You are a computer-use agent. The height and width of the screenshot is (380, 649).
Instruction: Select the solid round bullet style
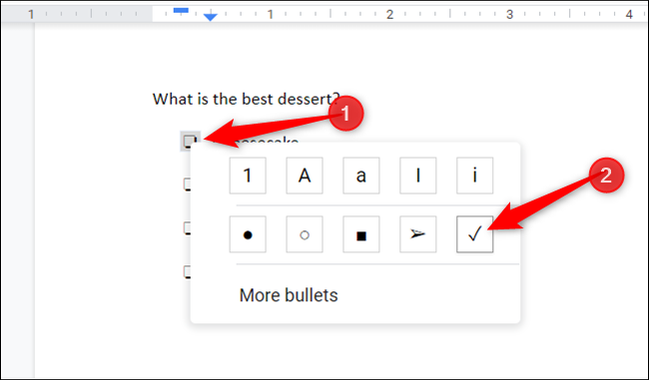coord(248,234)
